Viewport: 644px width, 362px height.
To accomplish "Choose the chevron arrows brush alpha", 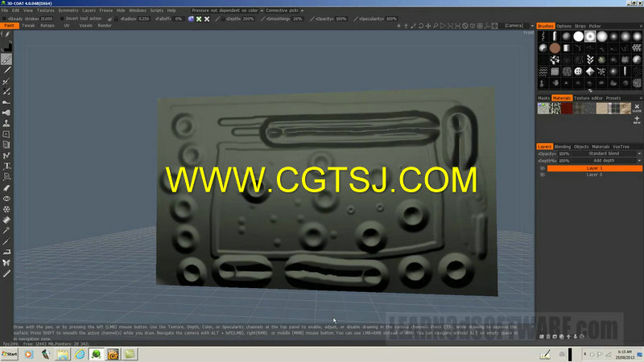I will point(590,60).
